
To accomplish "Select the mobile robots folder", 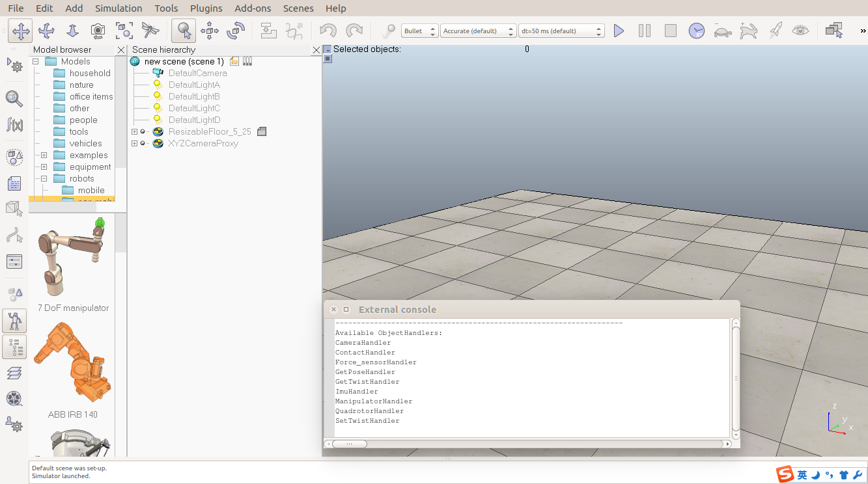I will 91,191.
